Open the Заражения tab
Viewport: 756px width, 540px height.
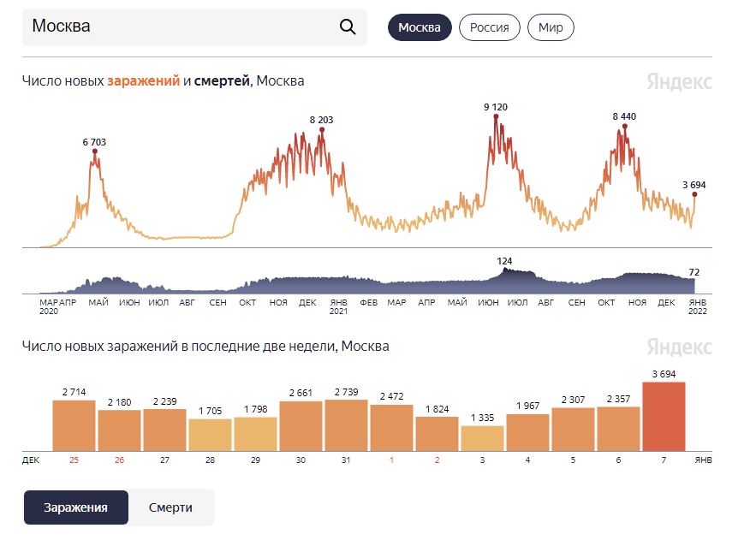click(x=75, y=507)
